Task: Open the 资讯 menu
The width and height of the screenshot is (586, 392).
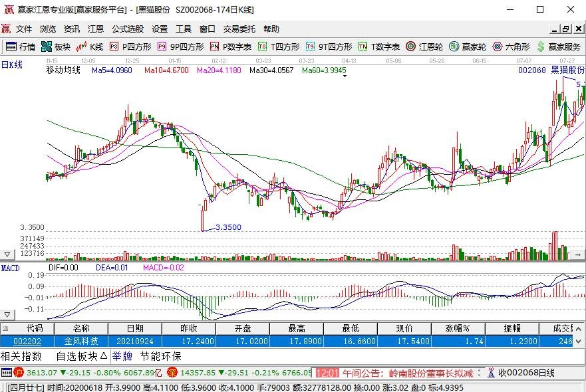Action: point(72,29)
